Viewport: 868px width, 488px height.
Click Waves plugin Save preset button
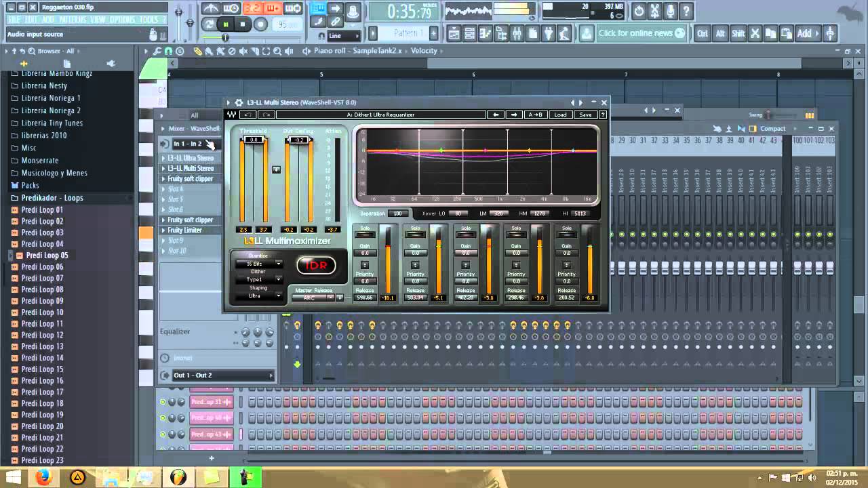point(585,115)
